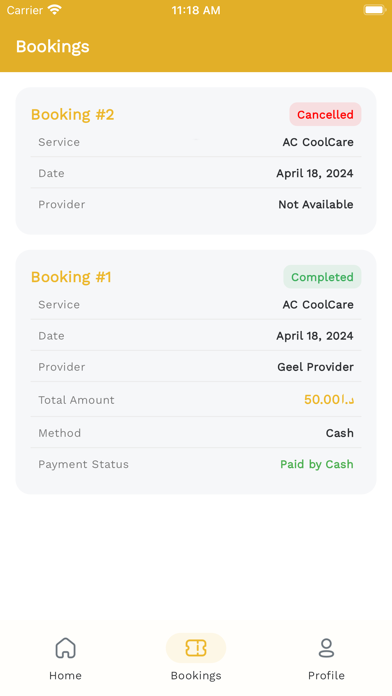Select the Geel Provider name
392x696 pixels.
pyautogui.click(x=316, y=367)
